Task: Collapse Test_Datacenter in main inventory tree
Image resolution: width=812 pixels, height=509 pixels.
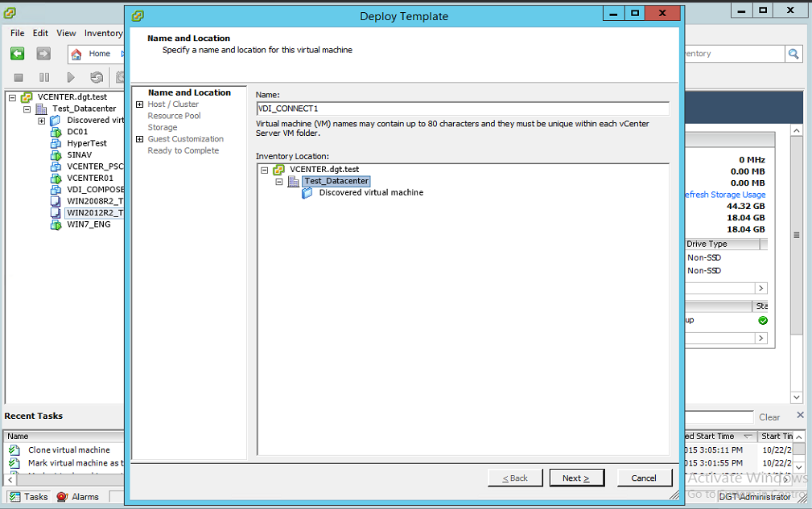Action: pyautogui.click(x=27, y=109)
